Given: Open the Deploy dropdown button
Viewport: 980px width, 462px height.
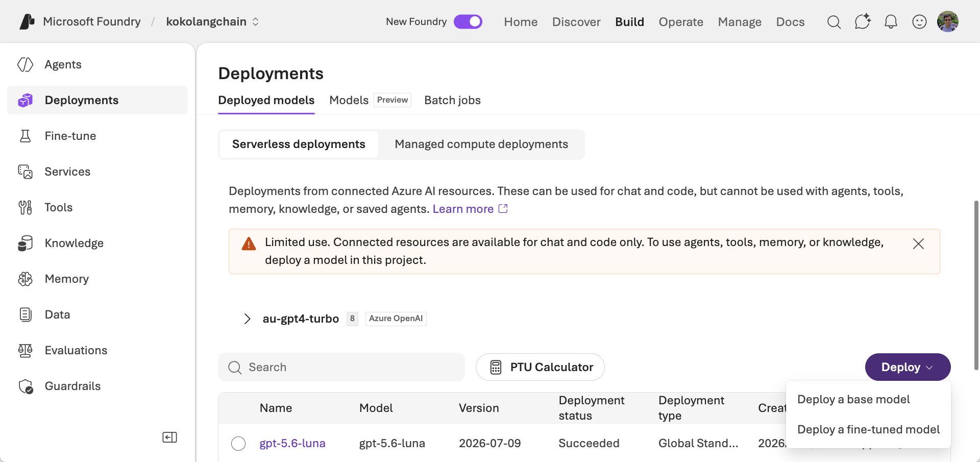Looking at the screenshot, I should pyautogui.click(x=908, y=367).
